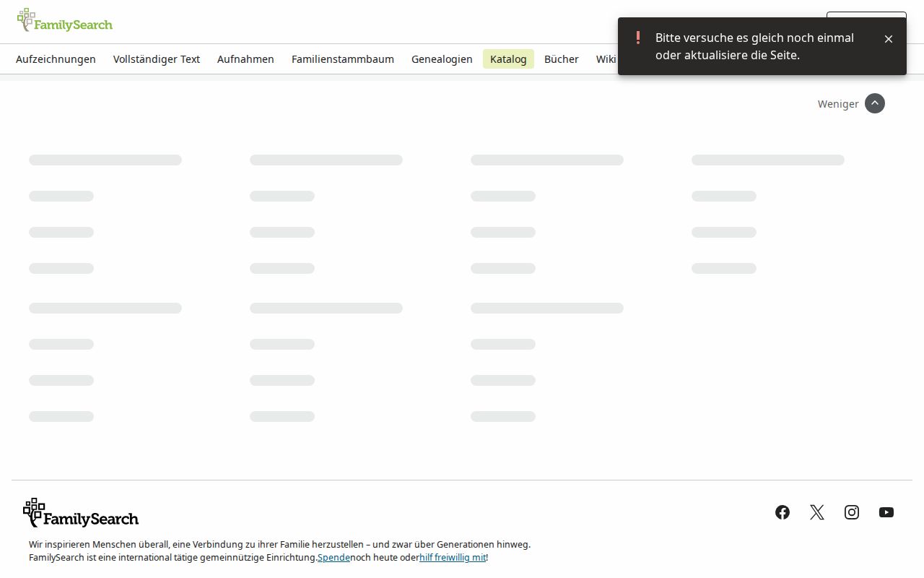Open the Facebook social icon
This screenshot has height=578, width=924.
point(783,512)
